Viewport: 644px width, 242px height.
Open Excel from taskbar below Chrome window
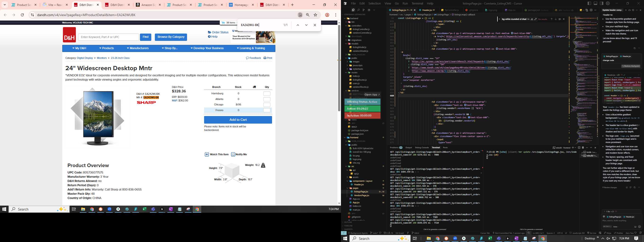[144, 209]
